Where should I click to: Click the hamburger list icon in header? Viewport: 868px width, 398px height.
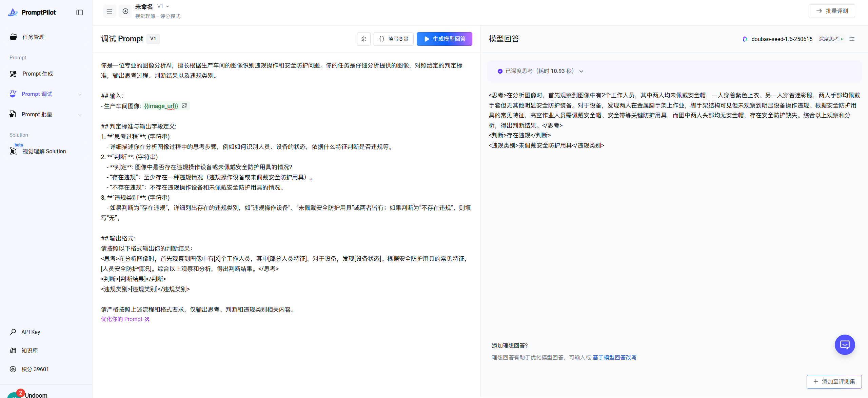pyautogui.click(x=109, y=11)
